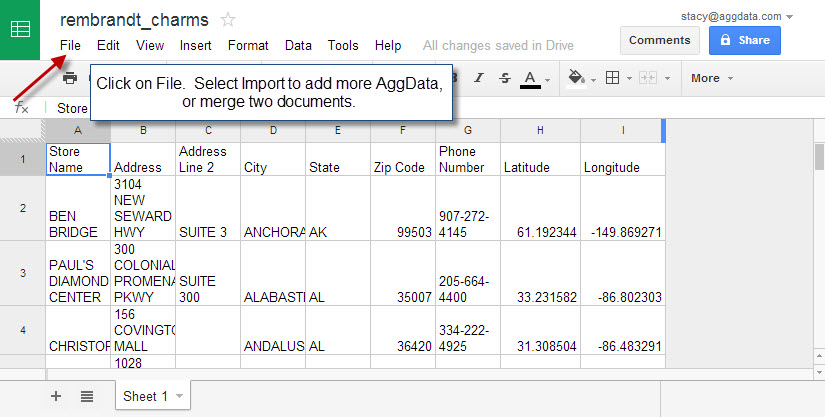Click the scroll down arrow button
Viewport: 825px width, 417px height.
819,372
